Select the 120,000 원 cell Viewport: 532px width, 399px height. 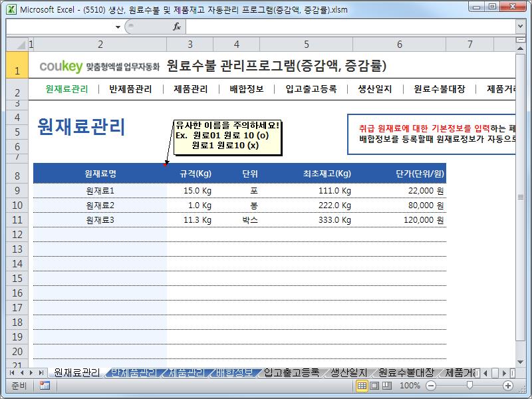(400, 220)
